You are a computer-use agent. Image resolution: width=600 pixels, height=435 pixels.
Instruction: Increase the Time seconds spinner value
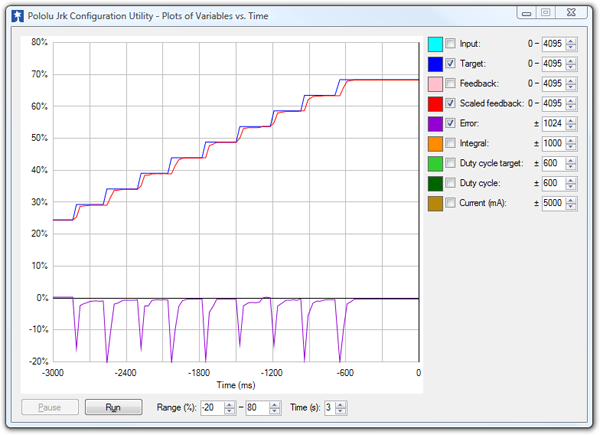click(342, 404)
